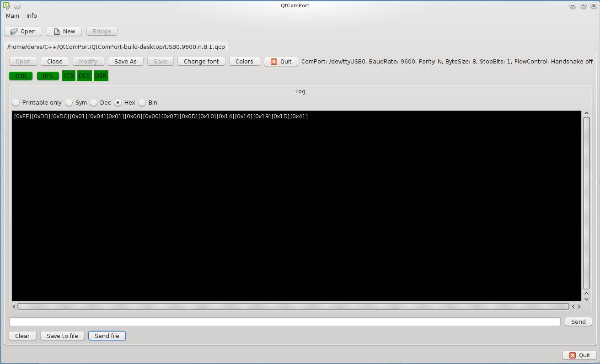Minimize the QtComPort window
600x364 pixels.
click(x=573, y=6)
